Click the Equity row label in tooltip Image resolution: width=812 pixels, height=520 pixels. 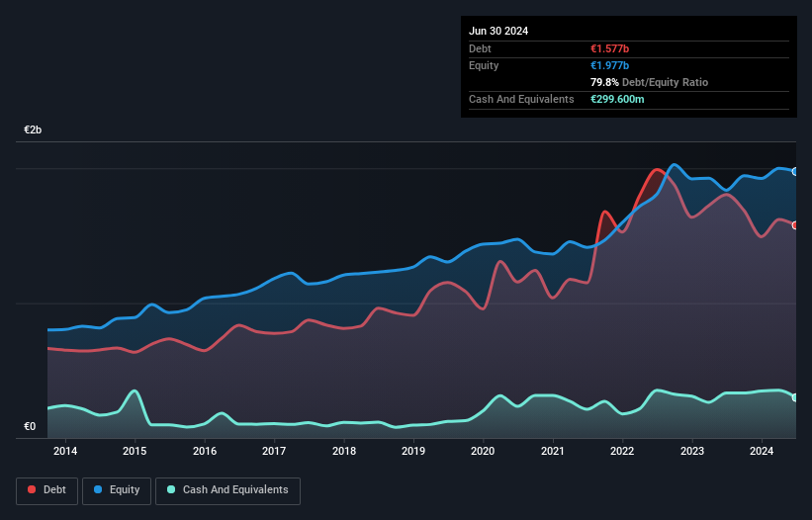(484, 65)
